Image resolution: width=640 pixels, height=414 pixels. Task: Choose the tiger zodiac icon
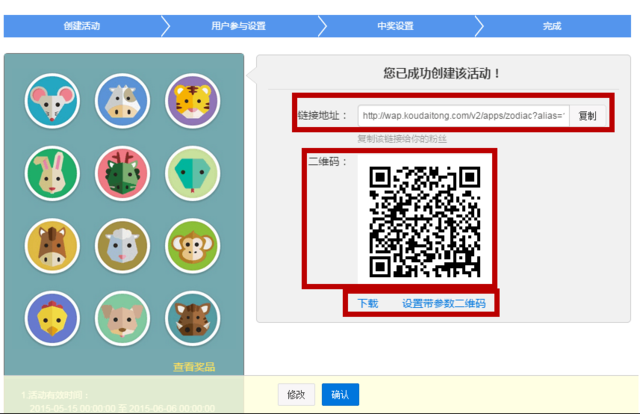(193, 101)
